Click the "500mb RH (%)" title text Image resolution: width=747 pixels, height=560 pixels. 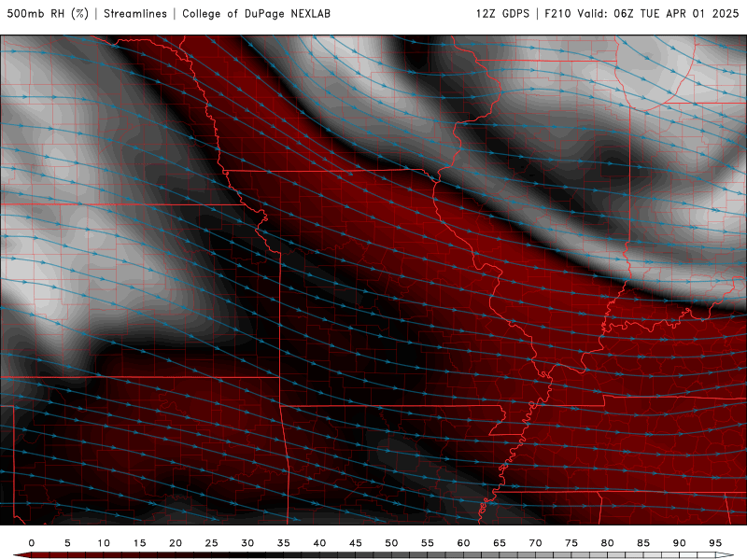tap(48, 14)
